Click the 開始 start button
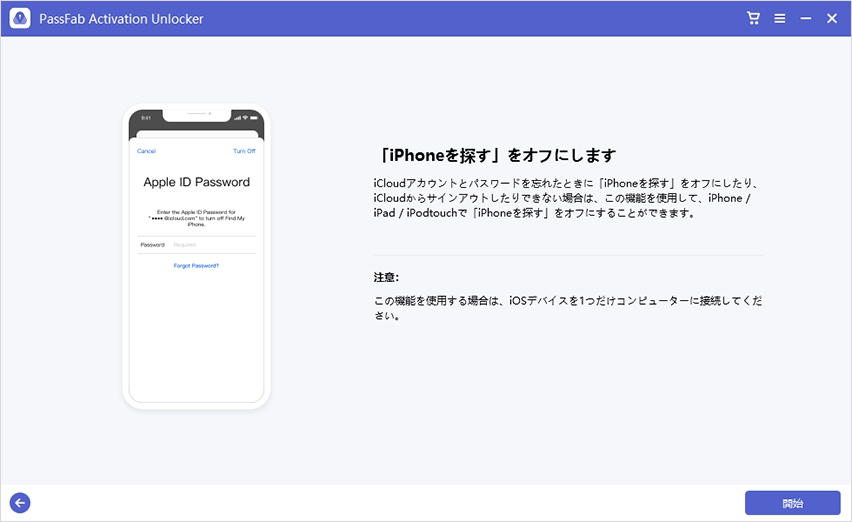Viewport: 852px width, 522px height. click(792, 503)
